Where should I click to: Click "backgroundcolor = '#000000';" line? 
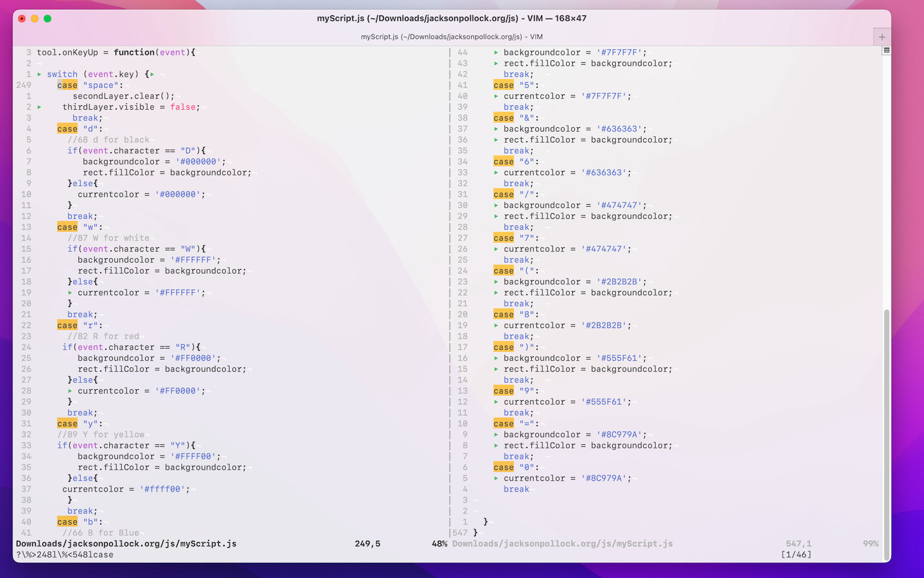pos(154,161)
